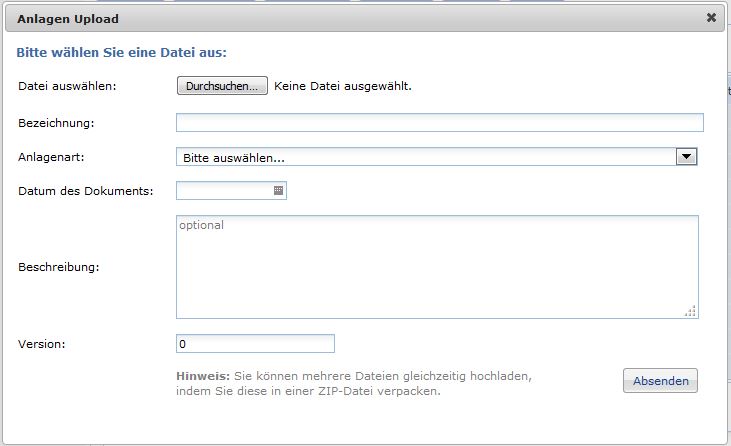The image size is (731, 446).
Task: Click the 'Datum des Dokuments:' label
Action: click(x=86, y=191)
